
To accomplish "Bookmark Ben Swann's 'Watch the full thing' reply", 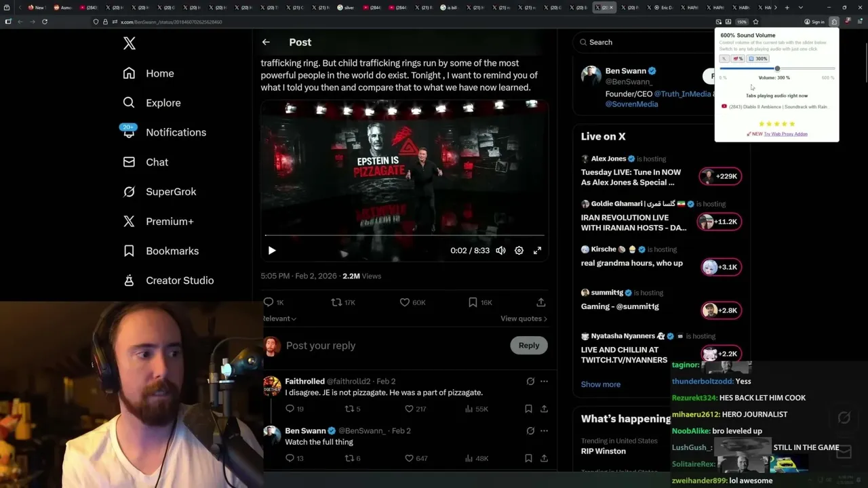I will click(528, 458).
